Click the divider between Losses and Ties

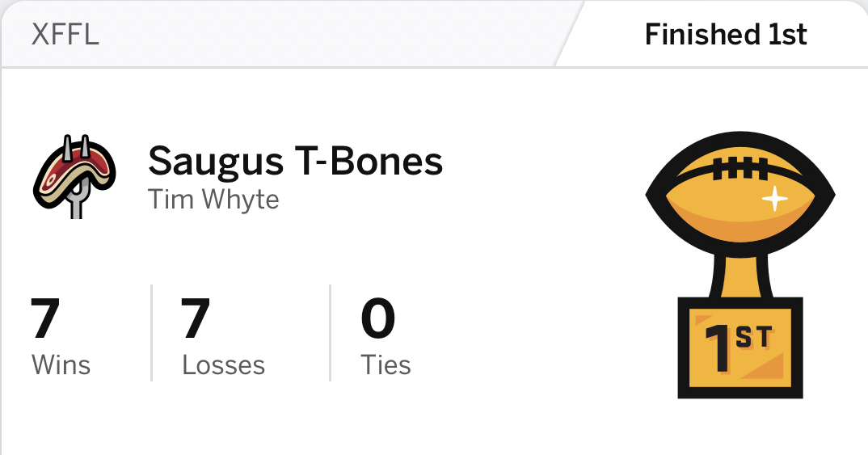click(330, 332)
